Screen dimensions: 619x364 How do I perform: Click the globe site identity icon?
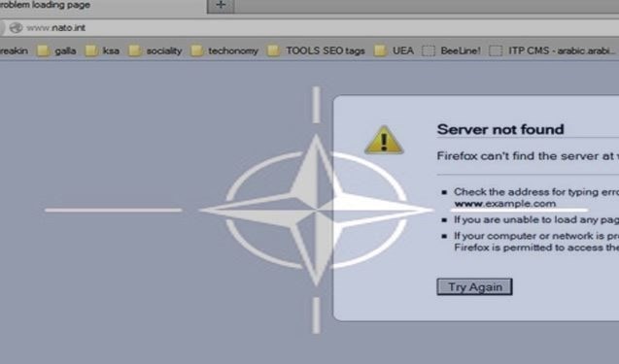click(x=16, y=27)
